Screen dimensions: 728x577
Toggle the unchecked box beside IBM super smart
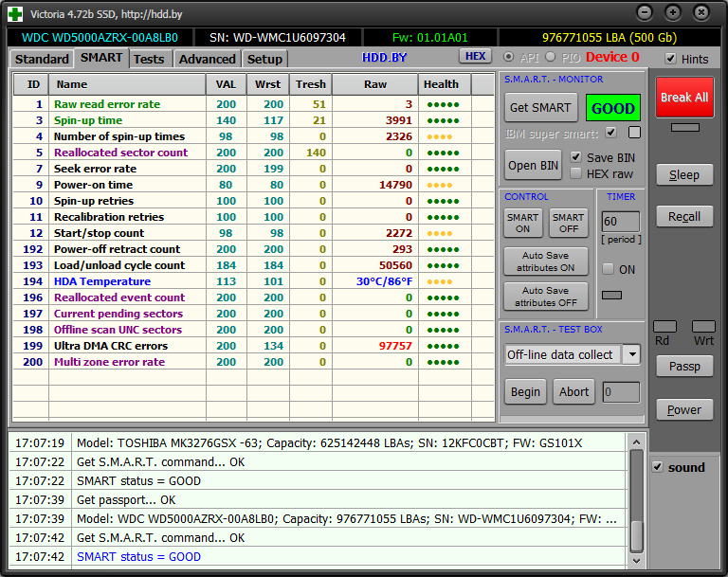(634, 133)
